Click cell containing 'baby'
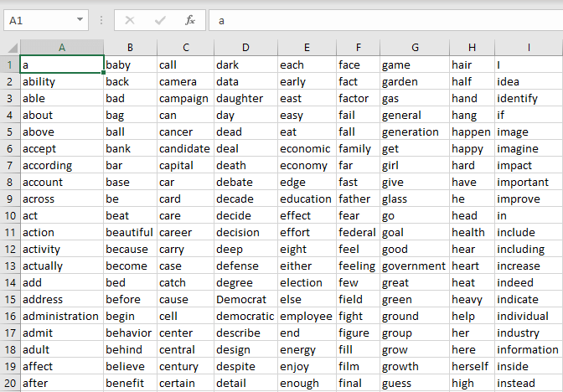Image resolution: width=563 pixels, height=392 pixels. [x=131, y=64]
